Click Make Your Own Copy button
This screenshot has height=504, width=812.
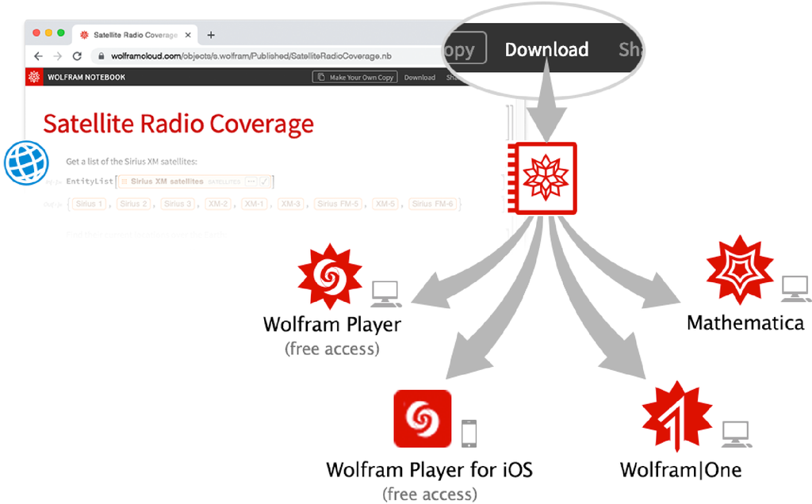[355, 77]
